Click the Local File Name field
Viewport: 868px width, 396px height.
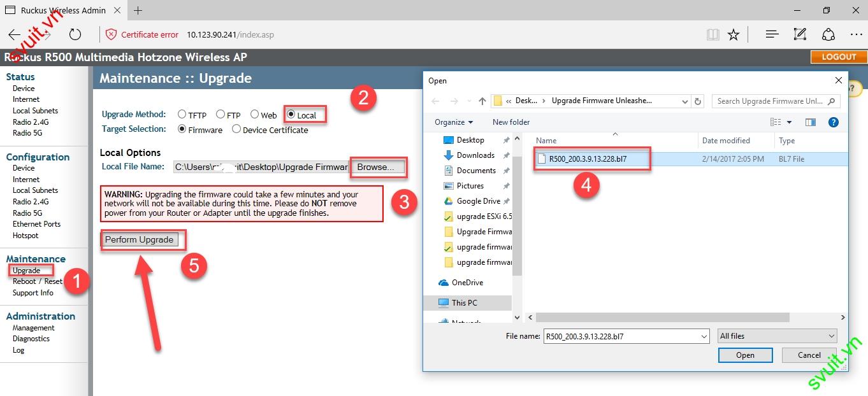tap(261, 167)
